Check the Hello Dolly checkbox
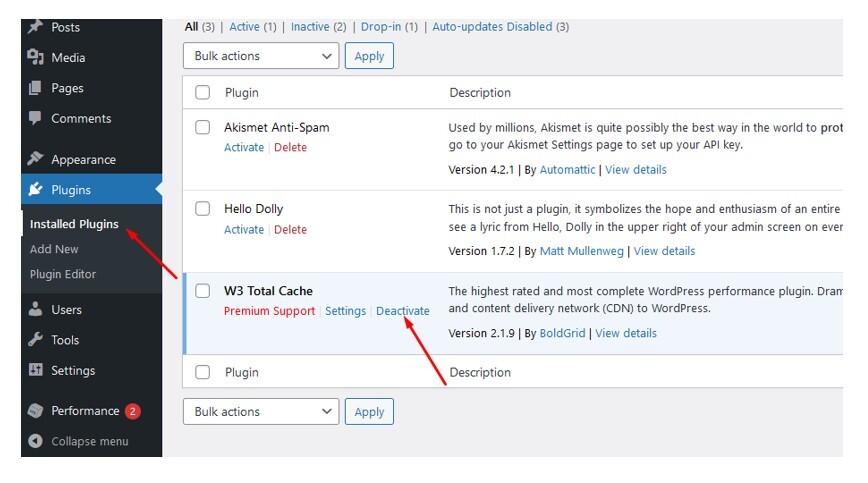Screen dimensions: 868x483 203,209
